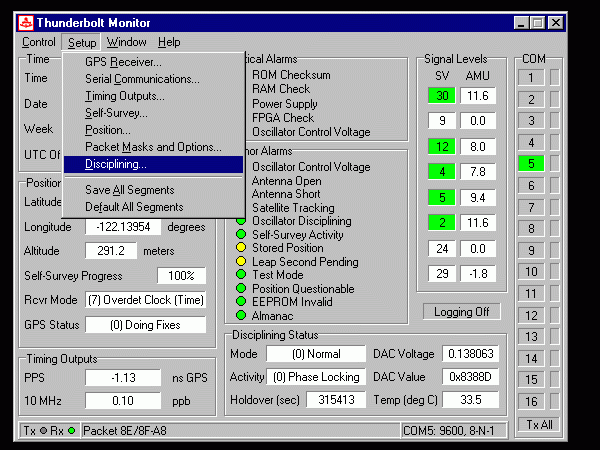
Task: Click the Activity Phase Locking field
Action: pyautogui.click(x=316, y=377)
